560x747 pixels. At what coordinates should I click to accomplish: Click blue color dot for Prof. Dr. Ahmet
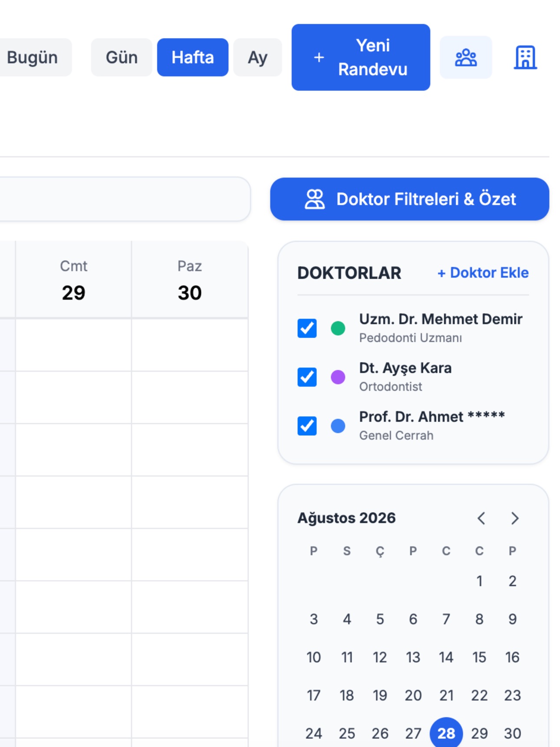[338, 426]
